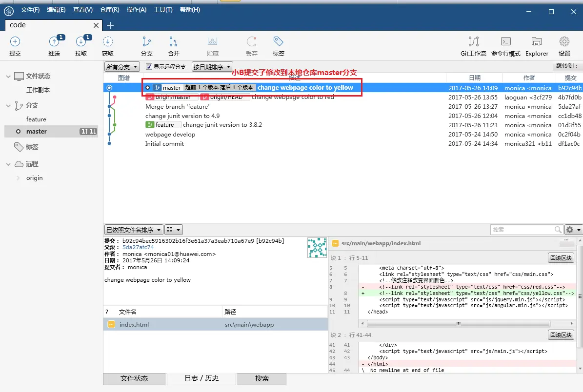Collapse the 远程 sidebar section
The height and width of the screenshot is (392, 583).
pos(8,164)
